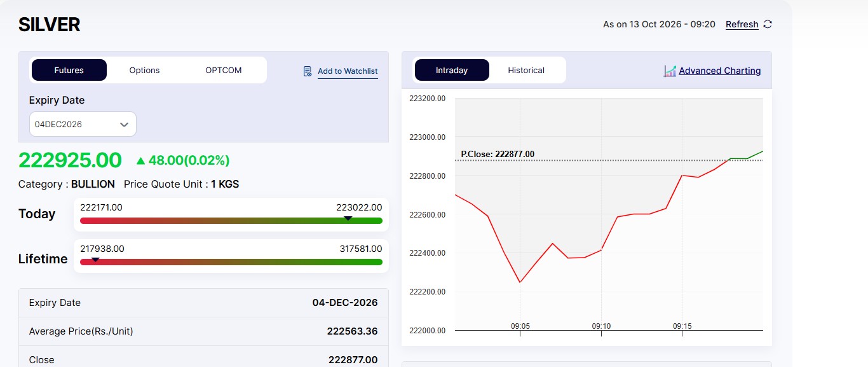Click today's low value 222171.00
Screen dimensions: 868x367
coord(101,207)
